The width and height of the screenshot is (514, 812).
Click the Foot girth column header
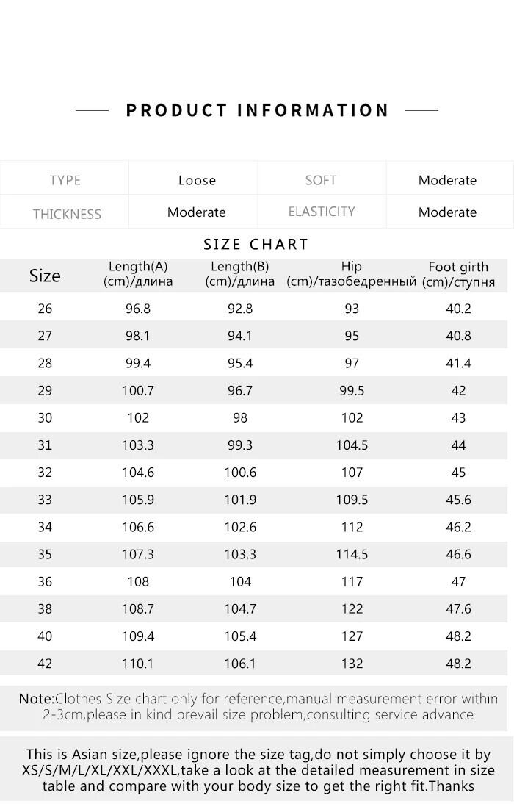458,274
